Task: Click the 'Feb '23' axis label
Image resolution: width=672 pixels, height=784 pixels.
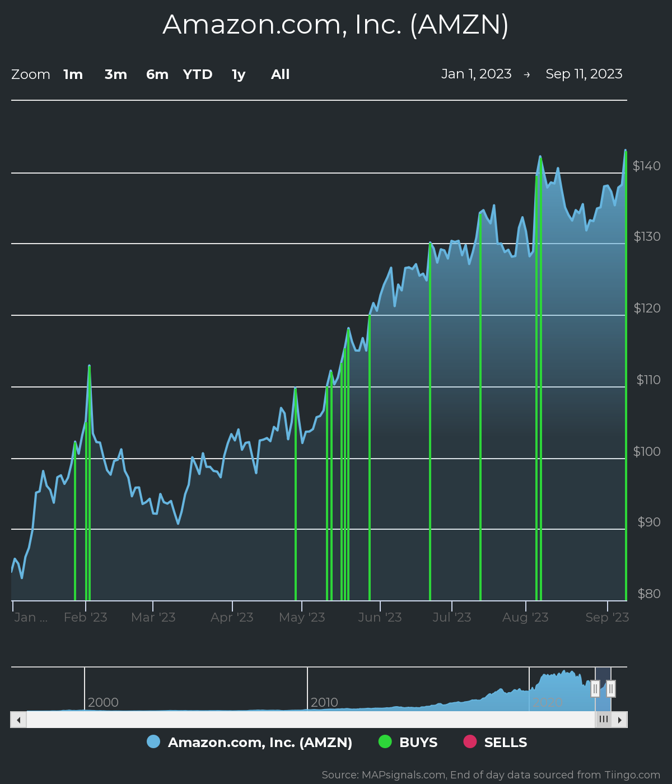Action: pyautogui.click(x=86, y=617)
